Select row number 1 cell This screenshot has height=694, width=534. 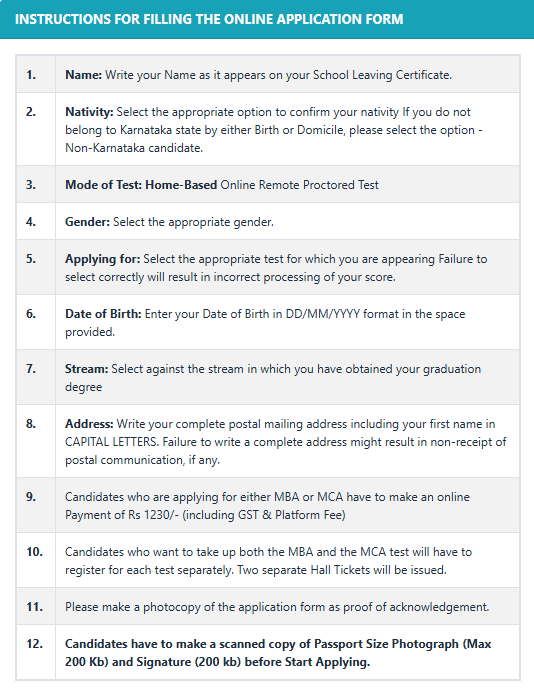tap(36, 74)
